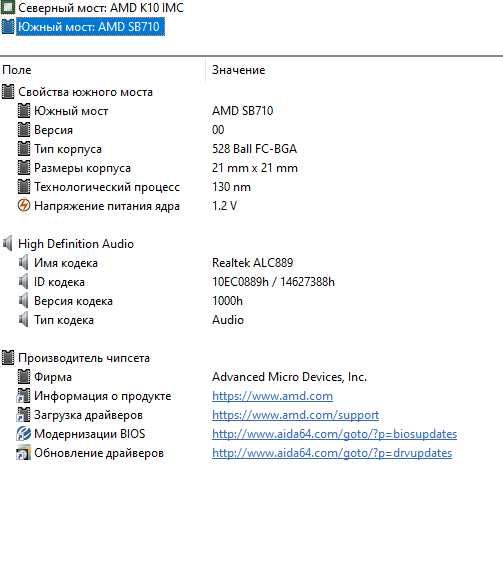The image size is (503, 578).
Task: Select the Напряжение питания ядра field label
Action: point(107,206)
